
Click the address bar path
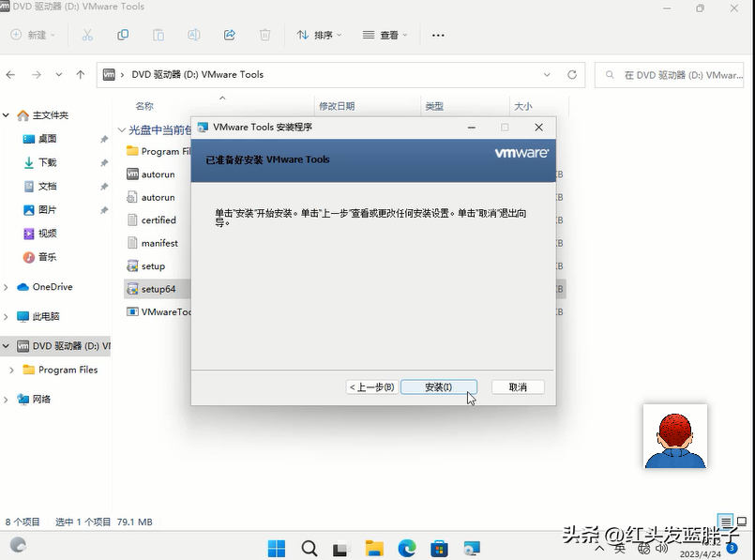[197, 75]
